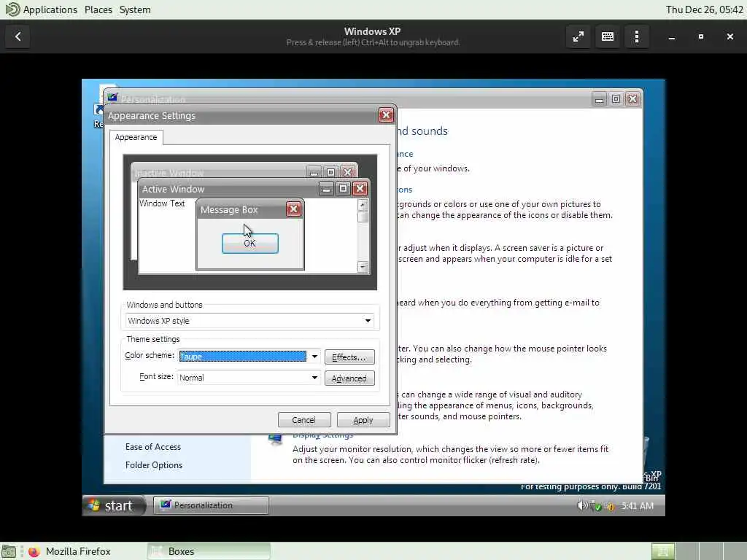Click the Boxes task in bottom panel
This screenshot has height=560, width=747.
point(209,551)
